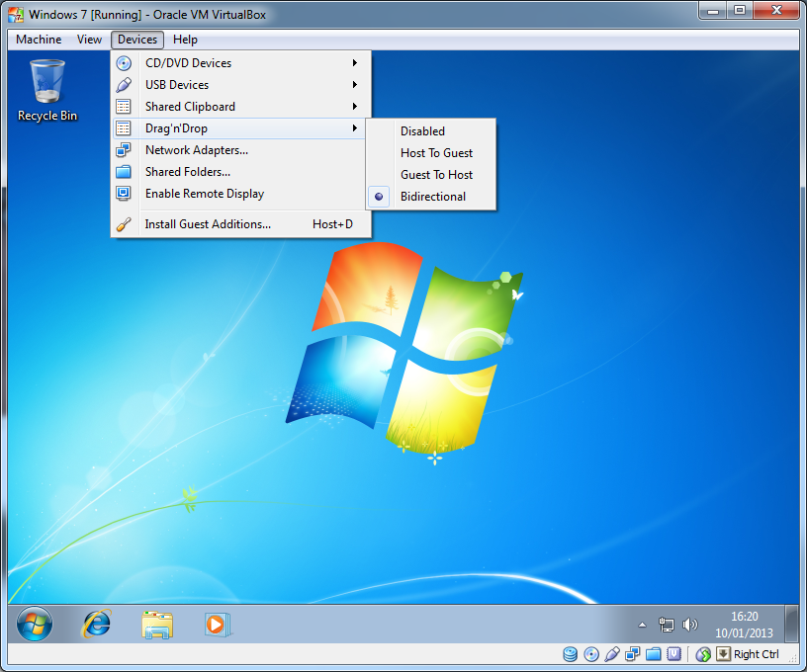Click the hard disk activity icon in status bar
This screenshot has height=672, width=807.
(x=571, y=654)
